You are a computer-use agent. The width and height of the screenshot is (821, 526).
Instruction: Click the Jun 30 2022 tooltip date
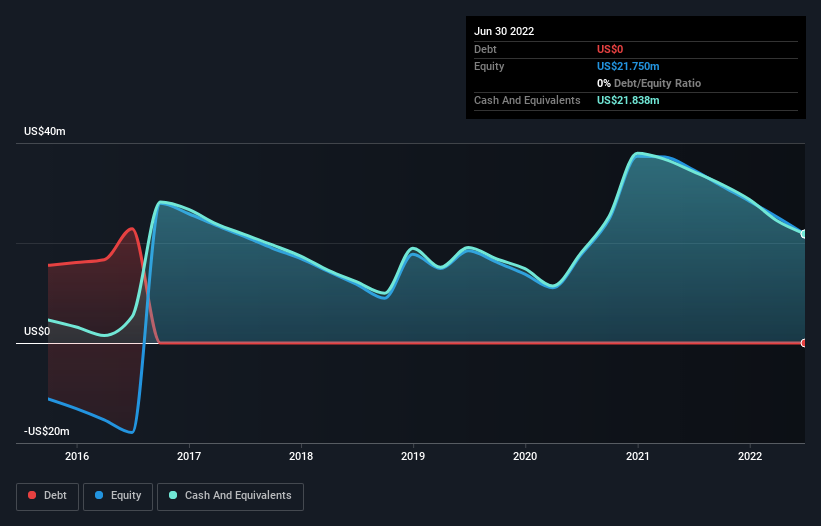pyautogui.click(x=504, y=31)
